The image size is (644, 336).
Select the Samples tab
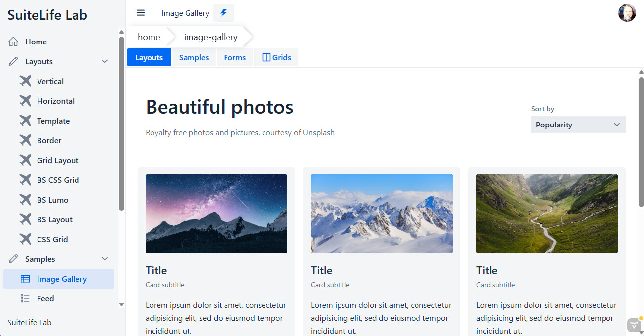[193, 58]
